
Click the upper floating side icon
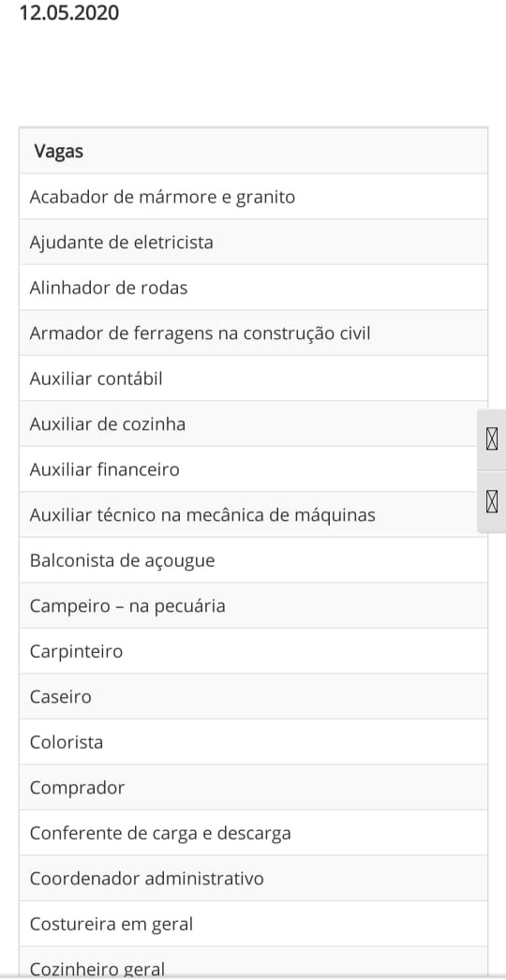coord(492,440)
